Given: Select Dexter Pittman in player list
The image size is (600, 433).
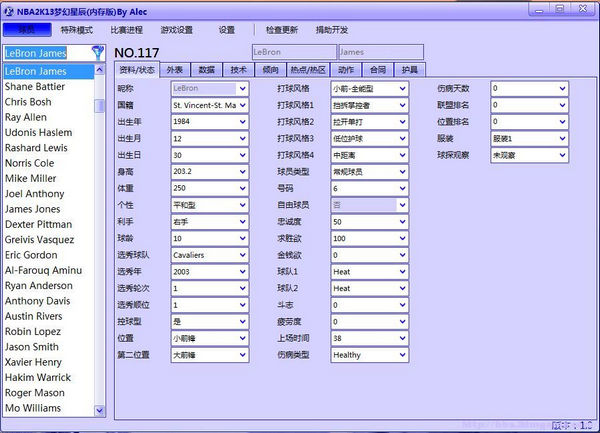Looking at the screenshot, I should pyautogui.click(x=48, y=225).
